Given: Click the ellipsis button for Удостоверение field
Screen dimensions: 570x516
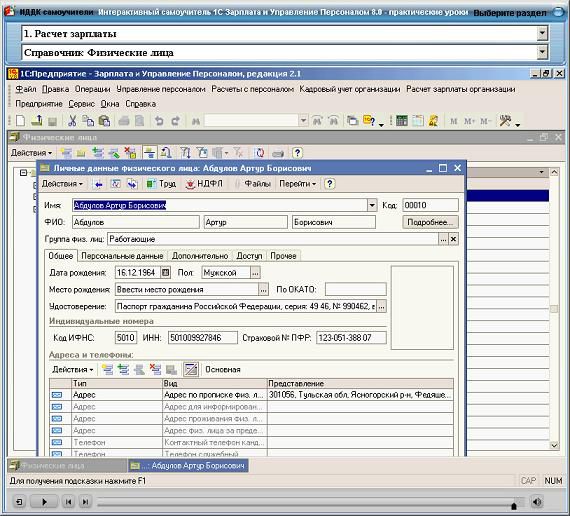Looking at the screenshot, I should point(381,307).
